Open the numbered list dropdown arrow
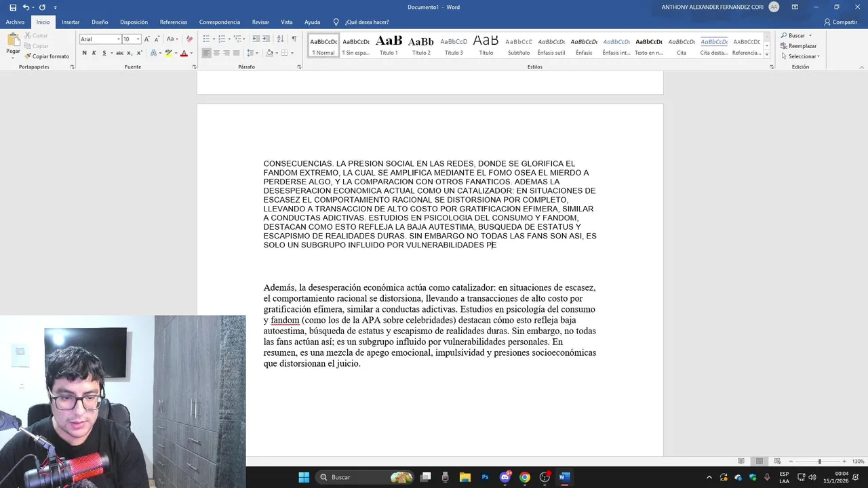Viewport: 868px width, 488px height. click(x=229, y=39)
